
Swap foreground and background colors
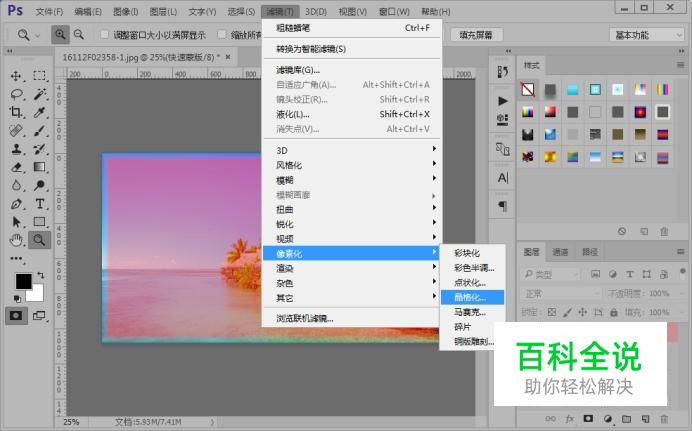click(41, 275)
